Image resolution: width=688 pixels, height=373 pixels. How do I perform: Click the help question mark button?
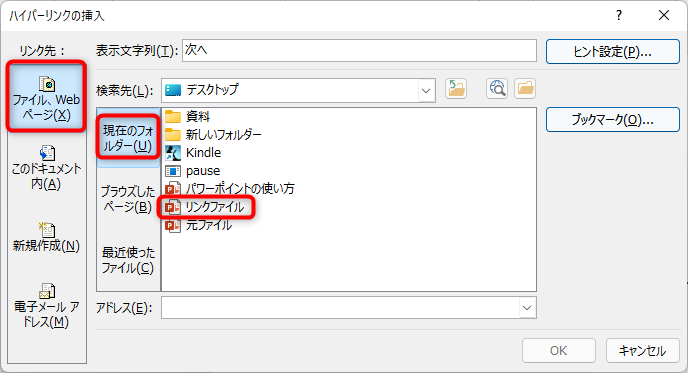click(619, 15)
